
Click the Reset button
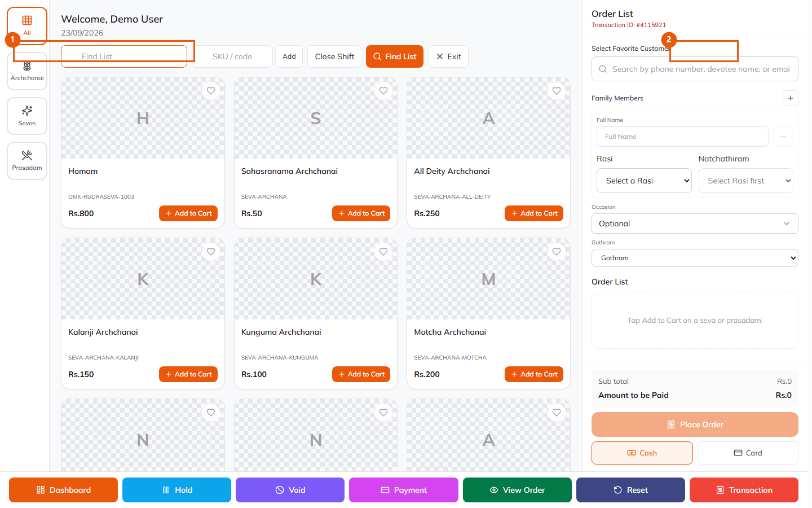630,490
